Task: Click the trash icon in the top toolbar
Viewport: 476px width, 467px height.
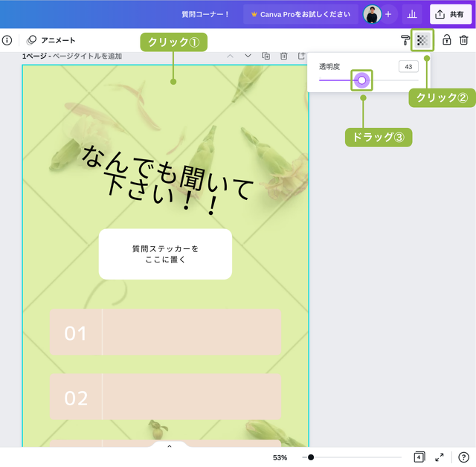Action: (x=464, y=40)
